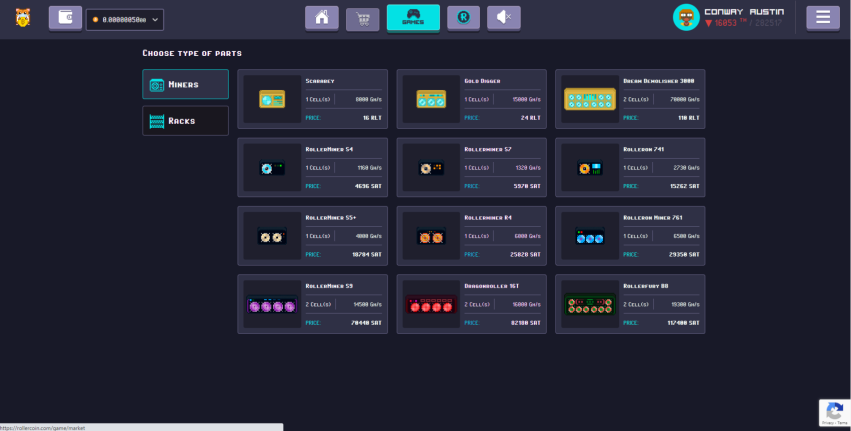Image resolution: width=851 pixels, height=431 pixels.
Task: Click the 24 RLT price
Action: [531, 118]
